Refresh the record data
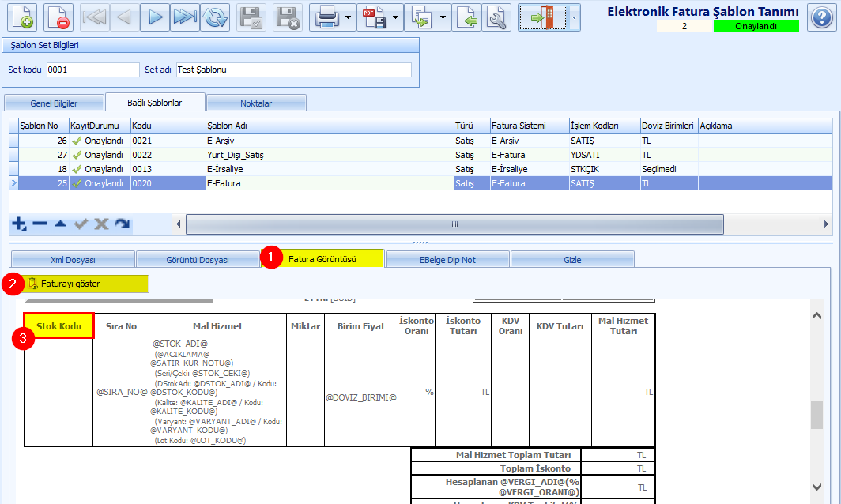841x504 pixels. [x=215, y=17]
